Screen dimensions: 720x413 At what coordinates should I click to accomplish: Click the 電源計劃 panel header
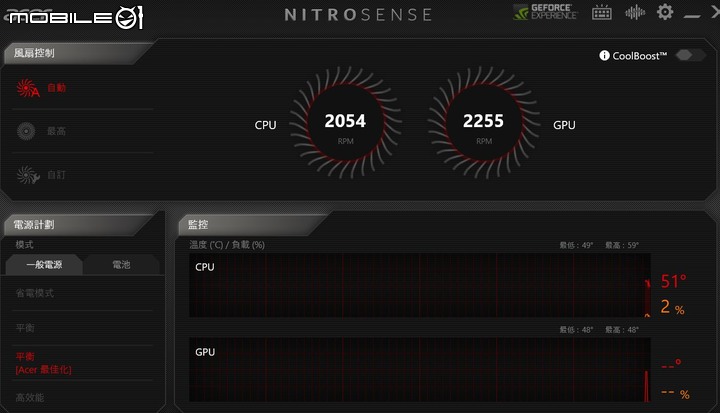pos(34,225)
